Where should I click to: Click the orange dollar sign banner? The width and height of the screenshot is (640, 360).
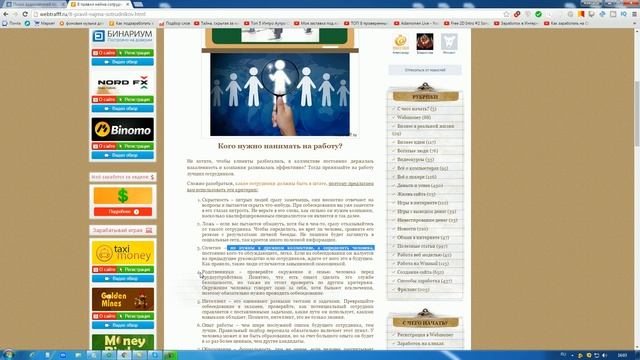pos(122,196)
